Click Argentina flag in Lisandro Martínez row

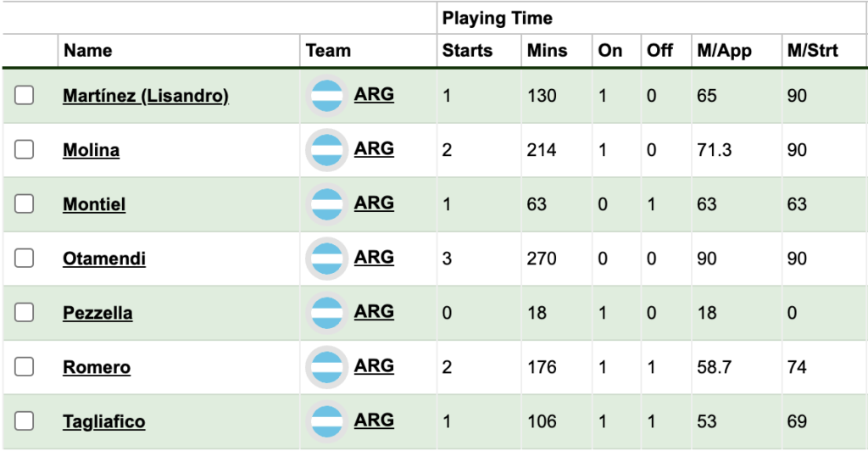(327, 96)
